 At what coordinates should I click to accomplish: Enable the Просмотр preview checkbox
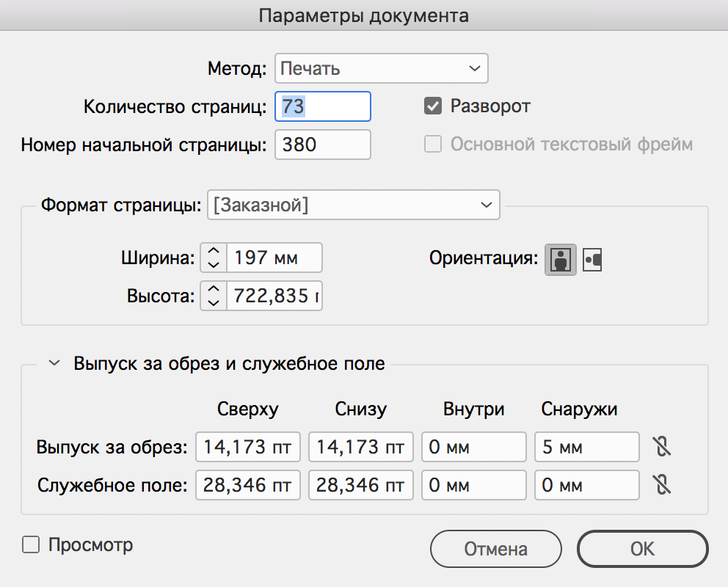pos(31,545)
